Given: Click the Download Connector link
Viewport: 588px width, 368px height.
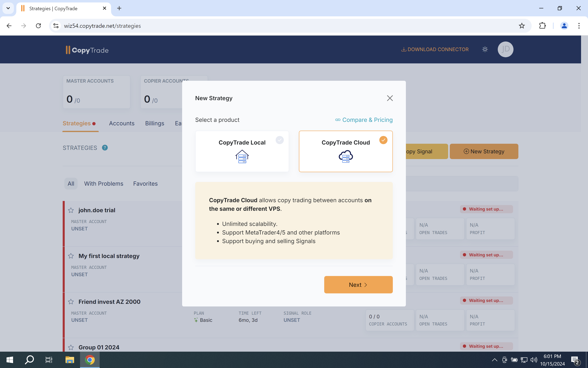Looking at the screenshot, I should 435,49.
